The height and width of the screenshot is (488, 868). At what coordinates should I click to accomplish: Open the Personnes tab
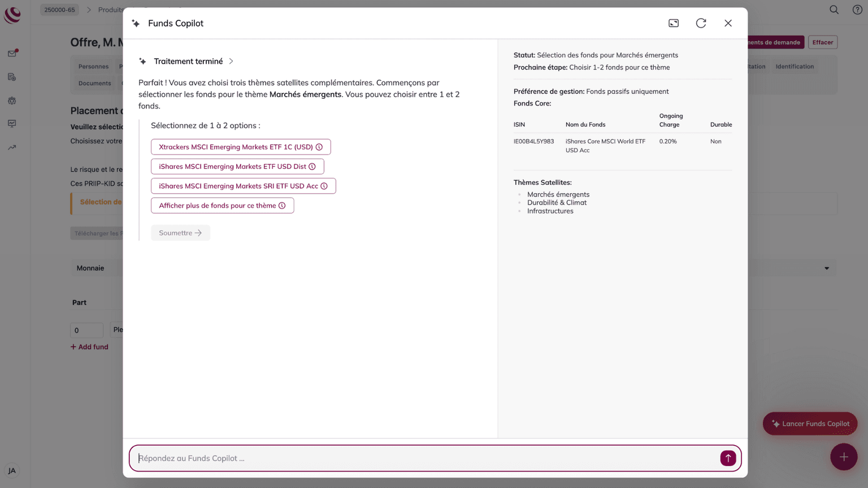point(93,67)
